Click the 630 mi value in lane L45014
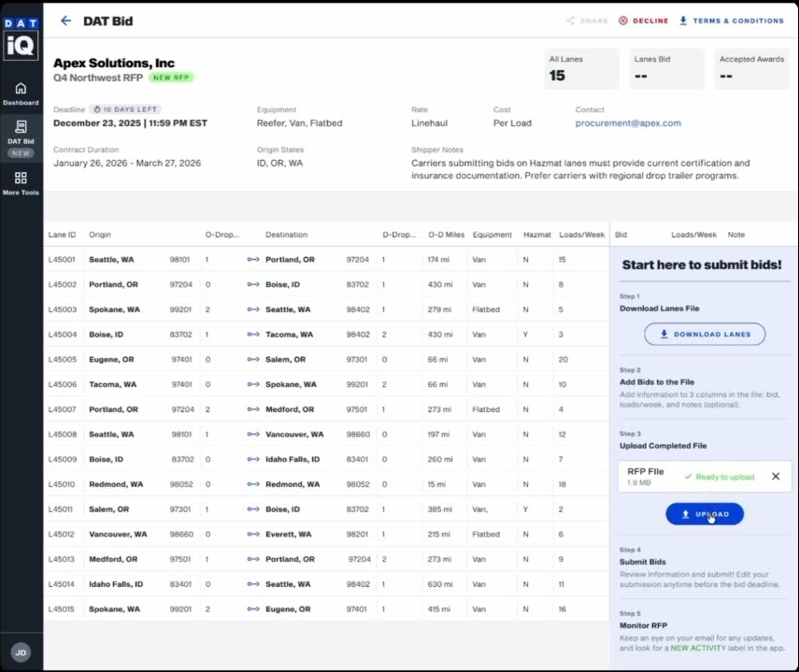Viewport: 799px width, 672px height. pos(440,584)
